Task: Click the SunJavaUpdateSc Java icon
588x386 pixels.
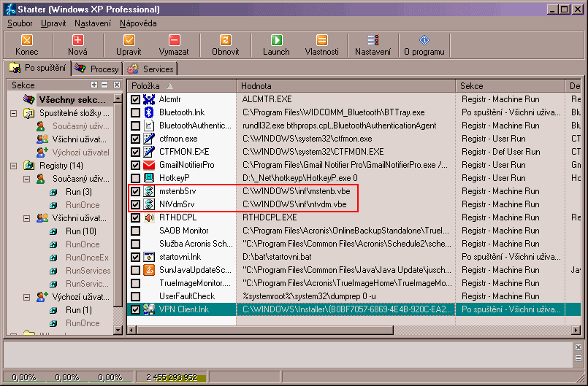Action: 149,270
